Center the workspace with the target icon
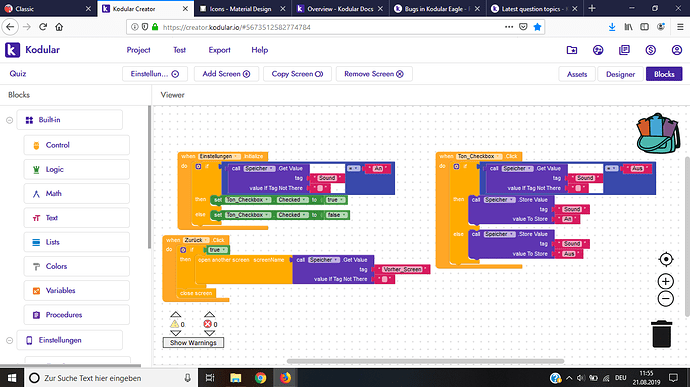The width and height of the screenshot is (690, 387). (x=666, y=259)
